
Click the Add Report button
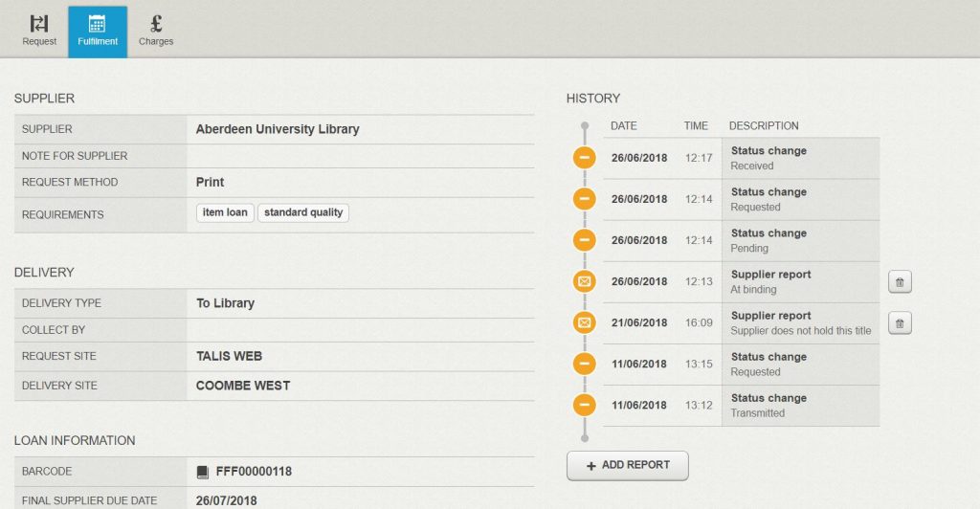coord(627,465)
